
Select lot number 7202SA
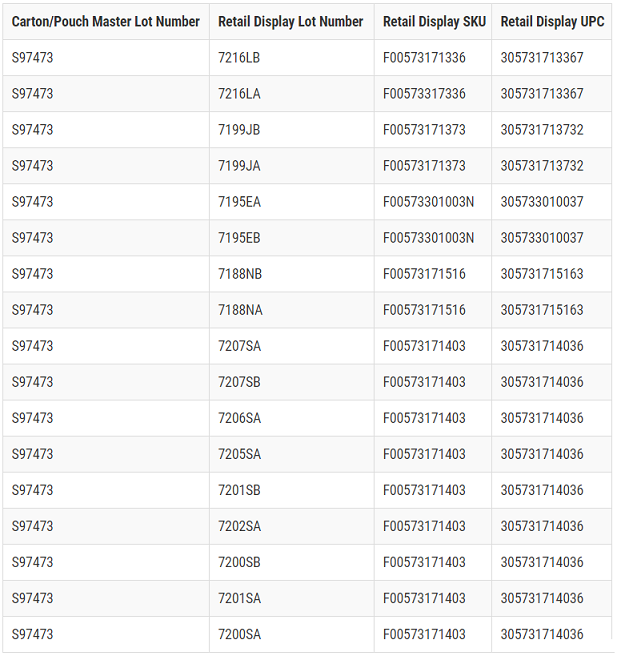click(x=239, y=526)
